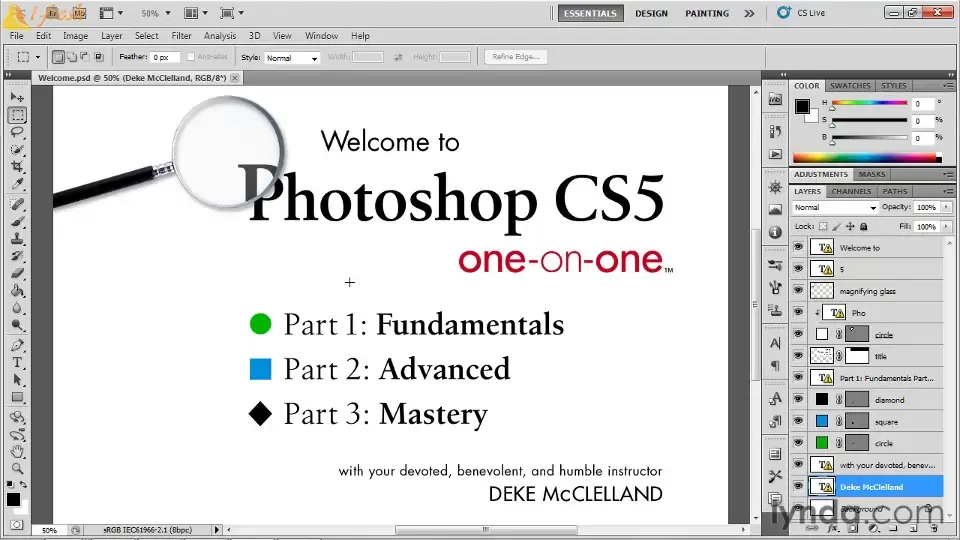The height and width of the screenshot is (540, 960).
Task: Select the Move tool
Action: (x=17, y=97)
